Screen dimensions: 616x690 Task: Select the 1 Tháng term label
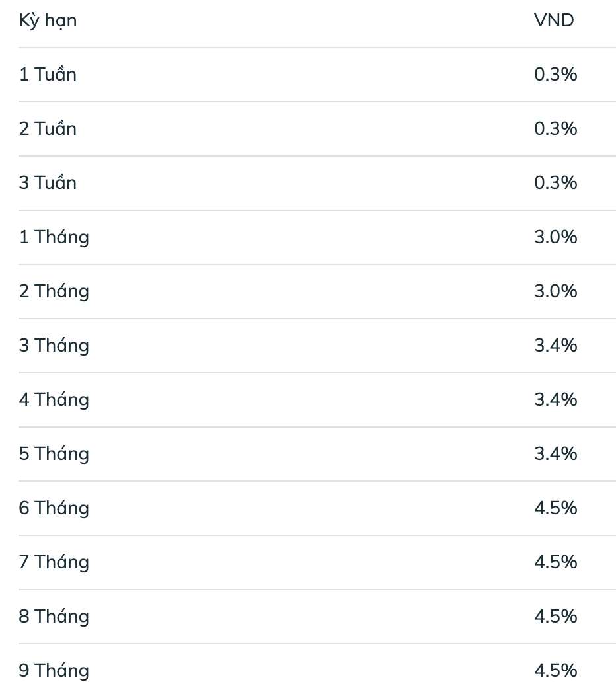[x=54, y=237]
